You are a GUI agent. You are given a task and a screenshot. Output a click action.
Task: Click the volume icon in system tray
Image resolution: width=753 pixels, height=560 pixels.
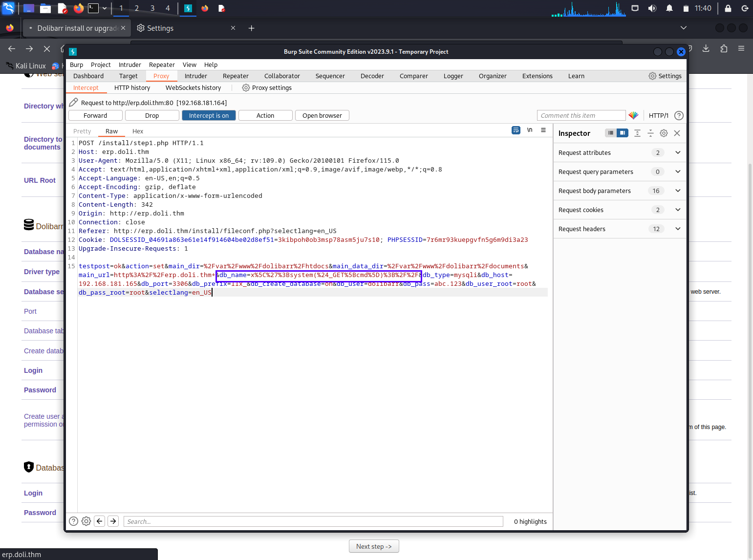click(x=652, y=8)
